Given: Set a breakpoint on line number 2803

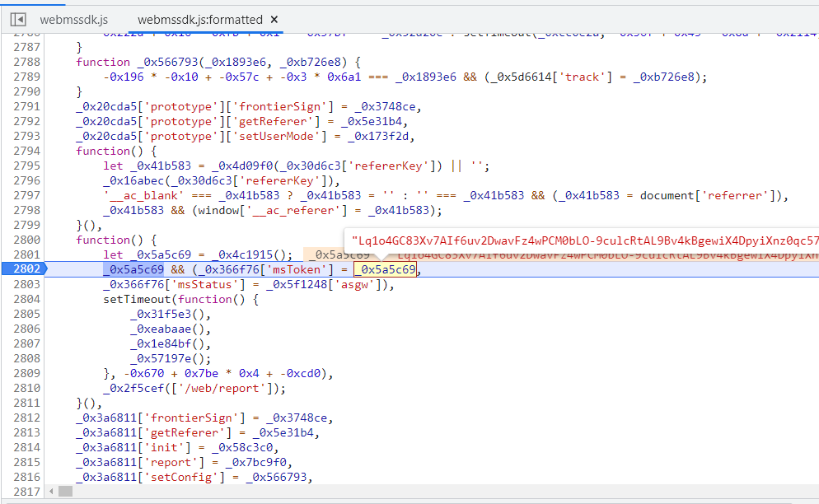Looking at the screenshot, I should tap(26, 284).
